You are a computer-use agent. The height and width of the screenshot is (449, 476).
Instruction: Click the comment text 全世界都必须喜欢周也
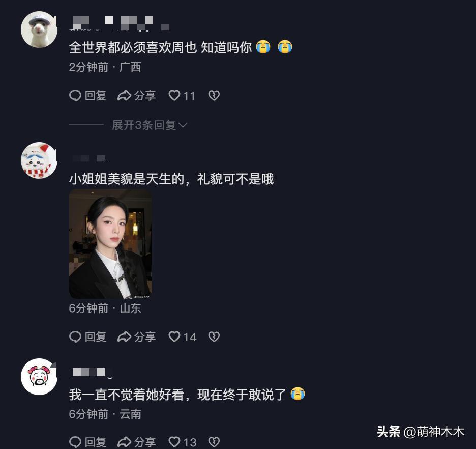(x=133, y=47)
